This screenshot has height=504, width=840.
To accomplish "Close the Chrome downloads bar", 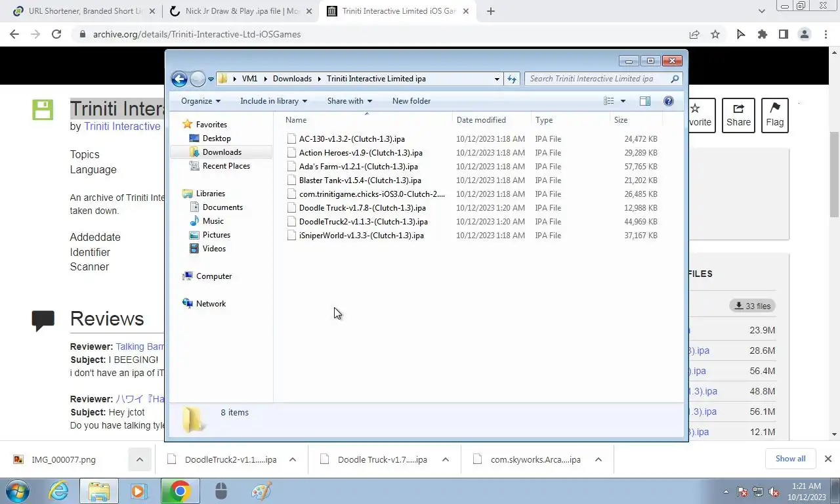I will tap(828, 459).
